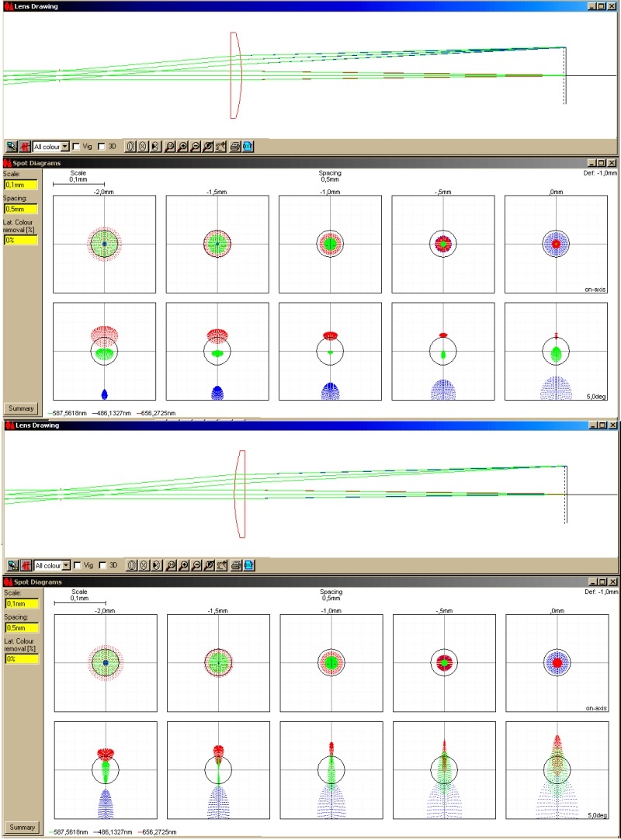Toggle the 3D checkbox in bottom toolbar

click(102, 565)
